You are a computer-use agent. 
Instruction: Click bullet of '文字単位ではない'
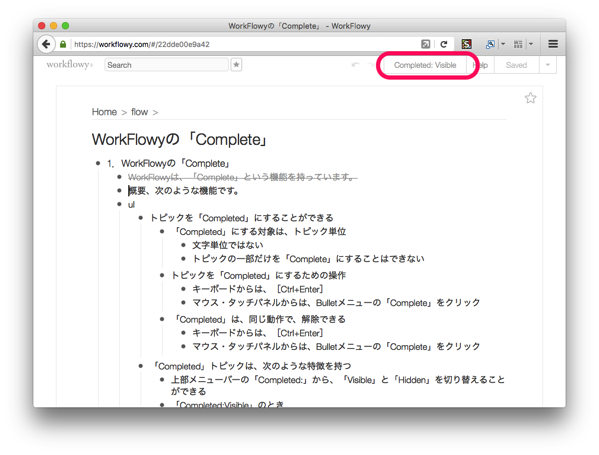(x=184, y=245)
